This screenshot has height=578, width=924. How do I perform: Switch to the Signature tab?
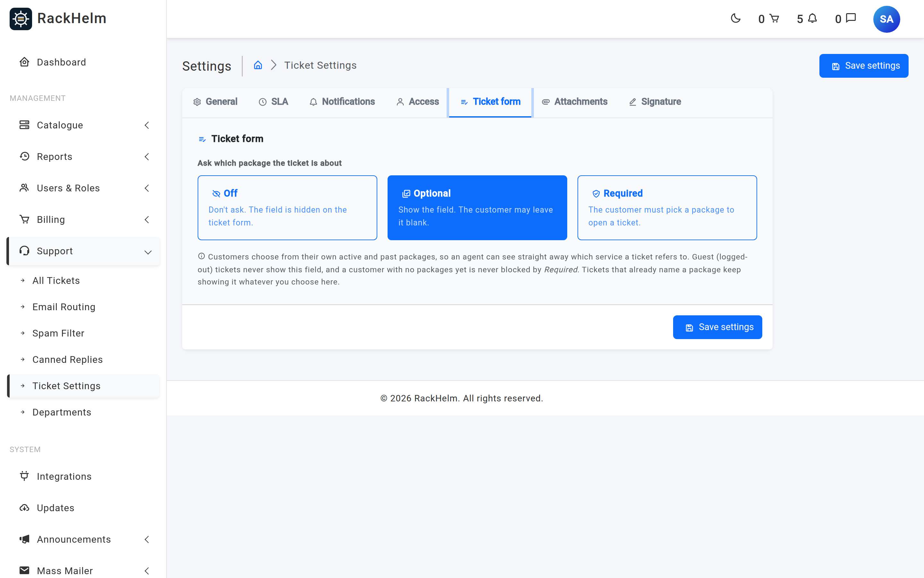[x=655, y=102]
